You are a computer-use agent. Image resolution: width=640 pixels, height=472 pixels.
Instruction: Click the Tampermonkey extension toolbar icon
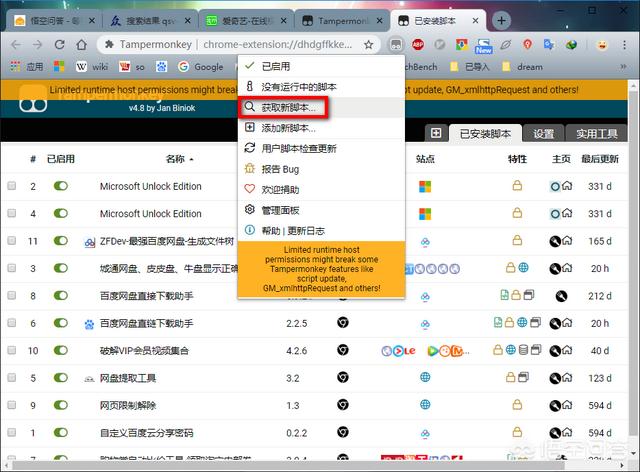[396, 45]
